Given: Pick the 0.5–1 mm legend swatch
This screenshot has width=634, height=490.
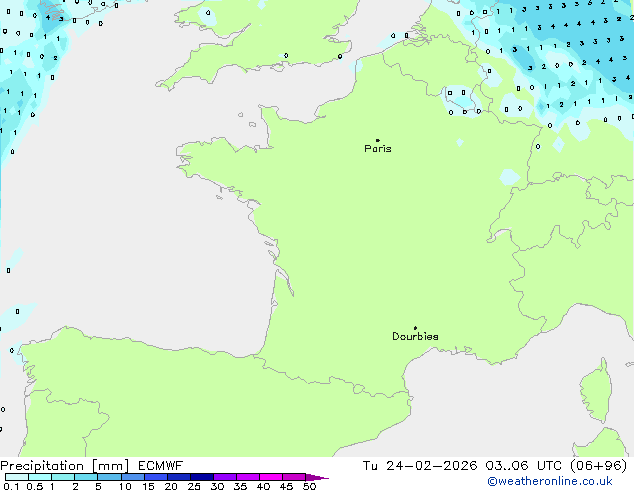Looking at the screenshot, I should coord(40,477).
